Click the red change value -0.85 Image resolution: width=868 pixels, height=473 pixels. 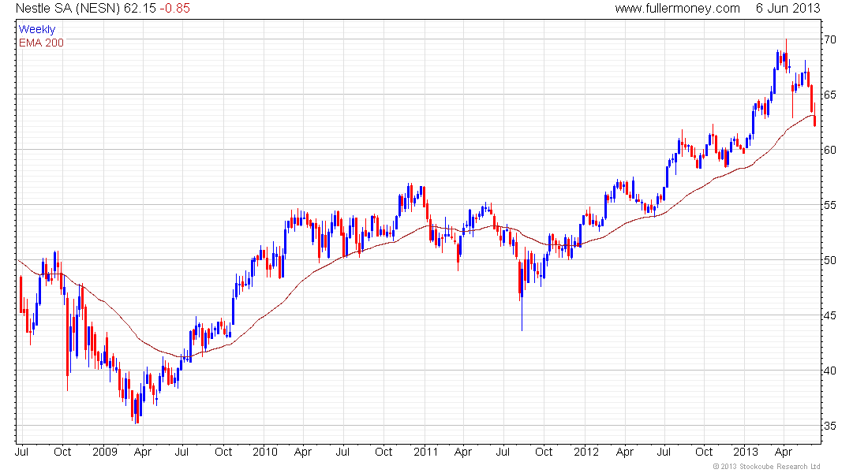tap(174, 9)
